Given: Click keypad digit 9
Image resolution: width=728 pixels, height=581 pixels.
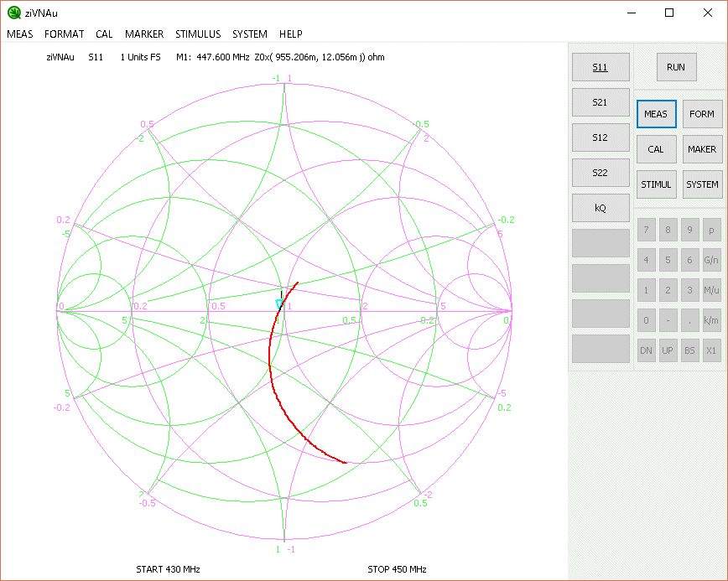Looking at the screenshot, I should 690,230.
